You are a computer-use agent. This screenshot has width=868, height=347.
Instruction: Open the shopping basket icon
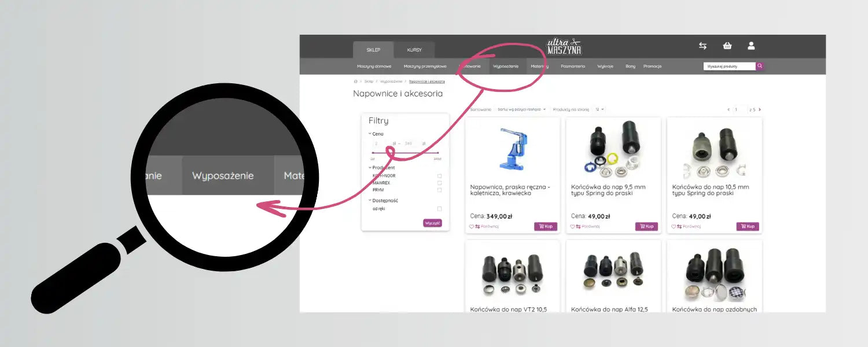[727, 46]
